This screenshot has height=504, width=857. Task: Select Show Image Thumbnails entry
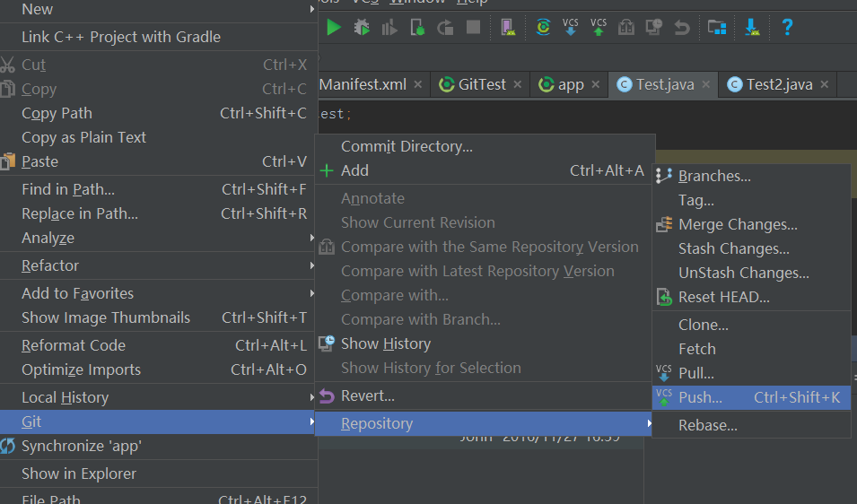[x=159, y=317]
